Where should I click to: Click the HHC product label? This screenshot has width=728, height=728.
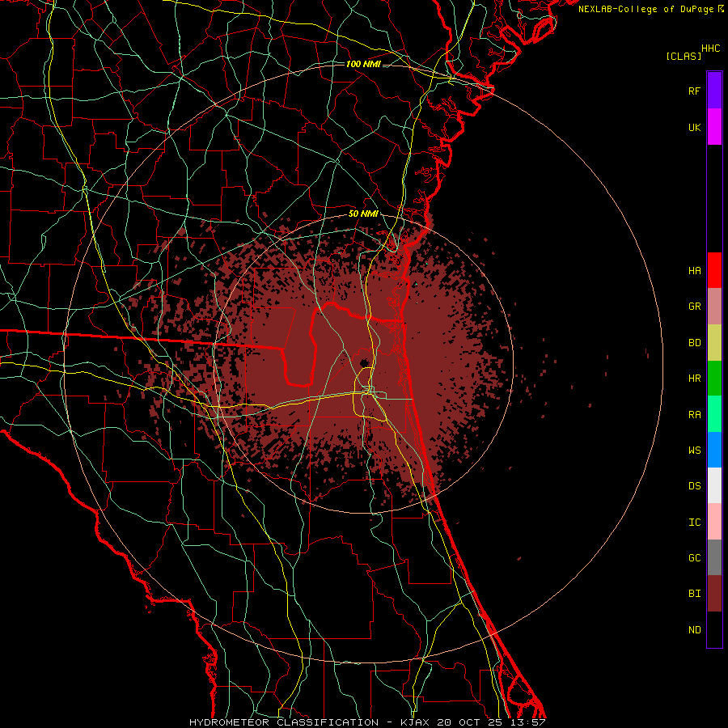(711, 49)
